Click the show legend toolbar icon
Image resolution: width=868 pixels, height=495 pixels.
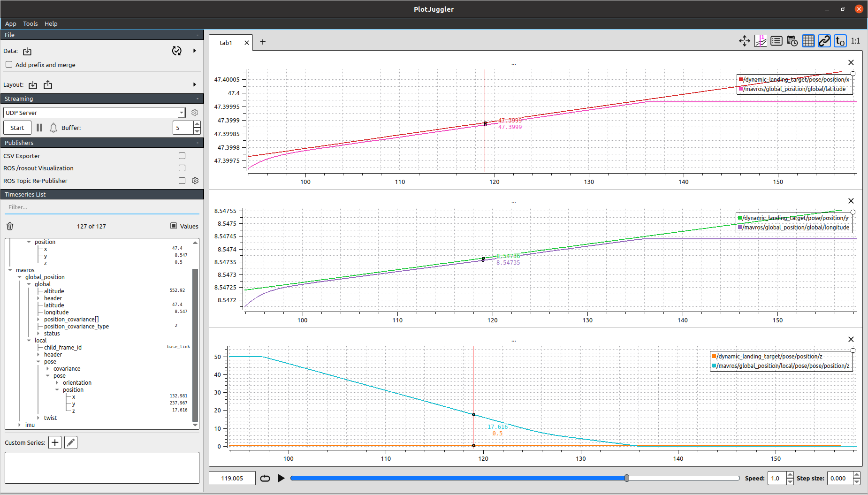tap(777, 41)
